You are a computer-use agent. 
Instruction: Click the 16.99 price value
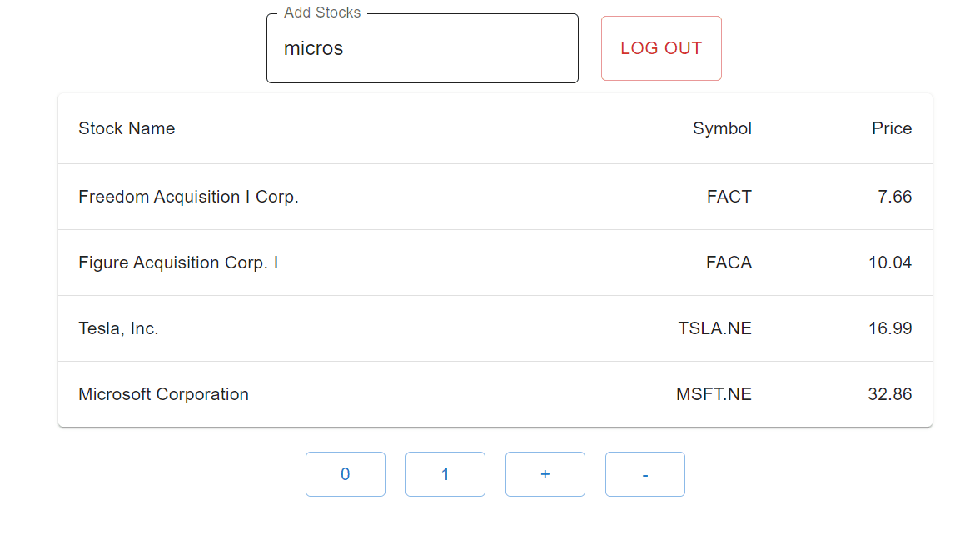click(x=889, y=328)
